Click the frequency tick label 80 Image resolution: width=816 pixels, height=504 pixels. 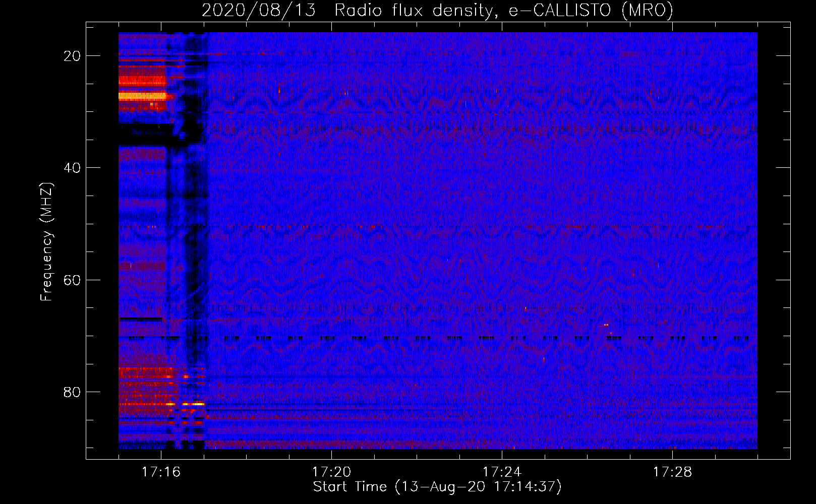tap(72, 392)
